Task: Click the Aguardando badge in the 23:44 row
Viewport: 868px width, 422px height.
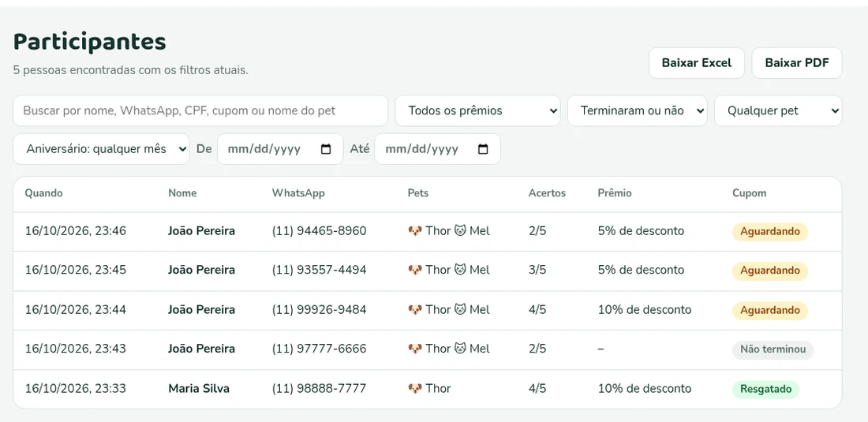Action: [770, 311]
